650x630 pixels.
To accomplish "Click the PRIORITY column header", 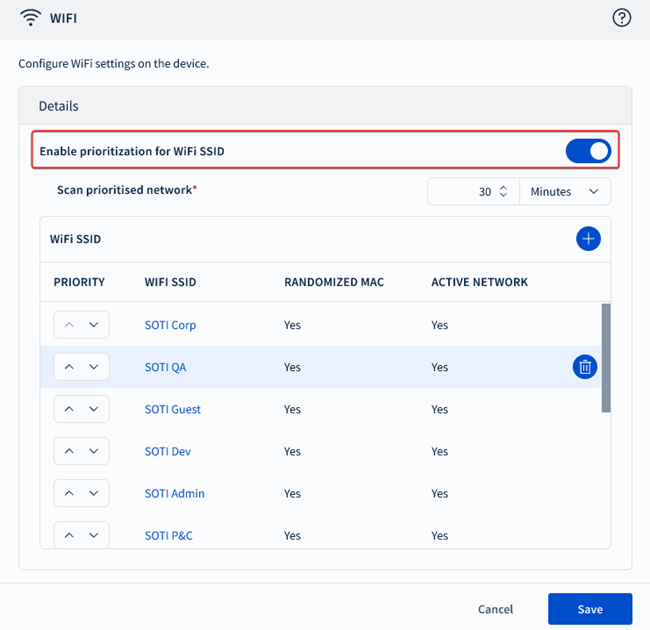I will click(79, 282).
